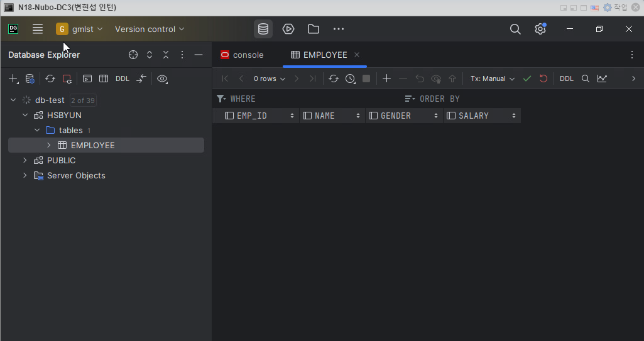Open the outer window settings gear labeled 작업
This screenshot has width=644, height=341.
click(615, 8)
